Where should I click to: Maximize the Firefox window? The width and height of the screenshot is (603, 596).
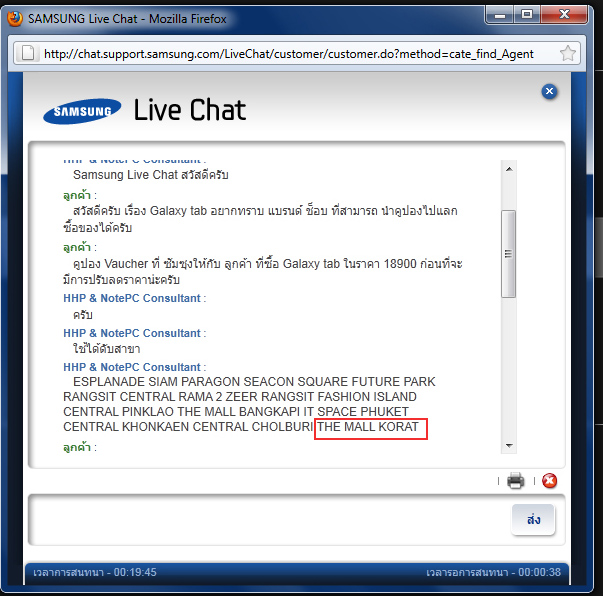[x=526, y=15]
